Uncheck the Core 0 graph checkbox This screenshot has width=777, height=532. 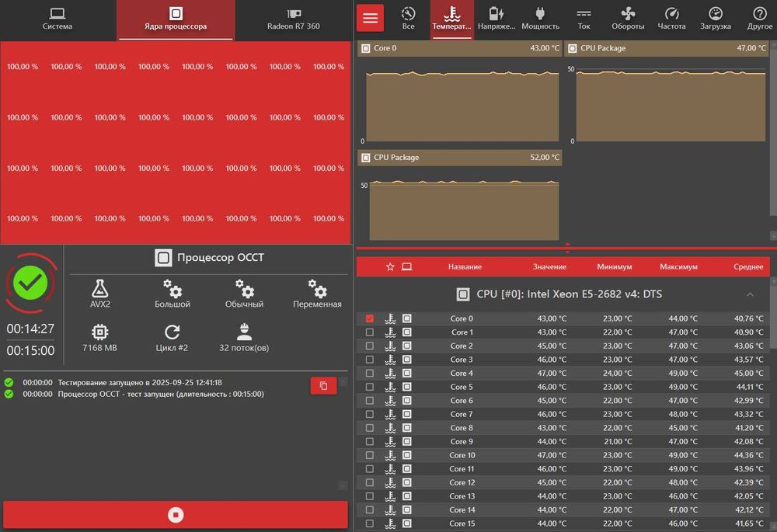point(370,318)
